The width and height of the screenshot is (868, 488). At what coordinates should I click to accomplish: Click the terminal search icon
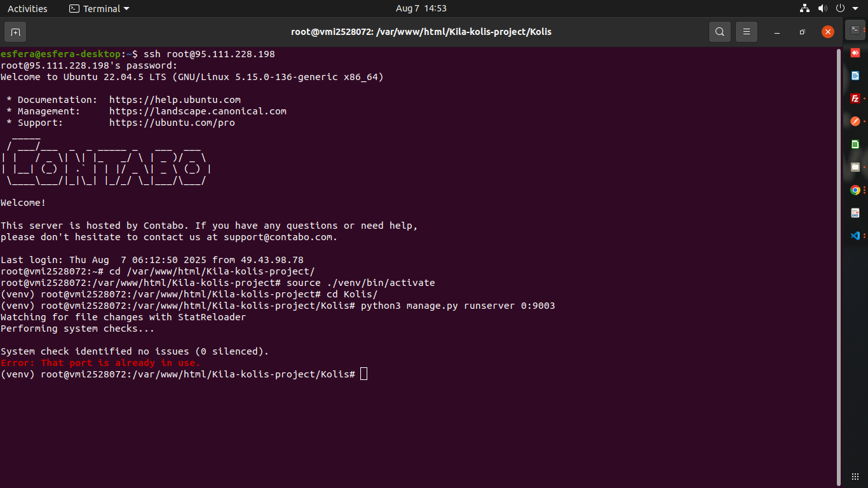pyautogui.click(x=719, y=32)
